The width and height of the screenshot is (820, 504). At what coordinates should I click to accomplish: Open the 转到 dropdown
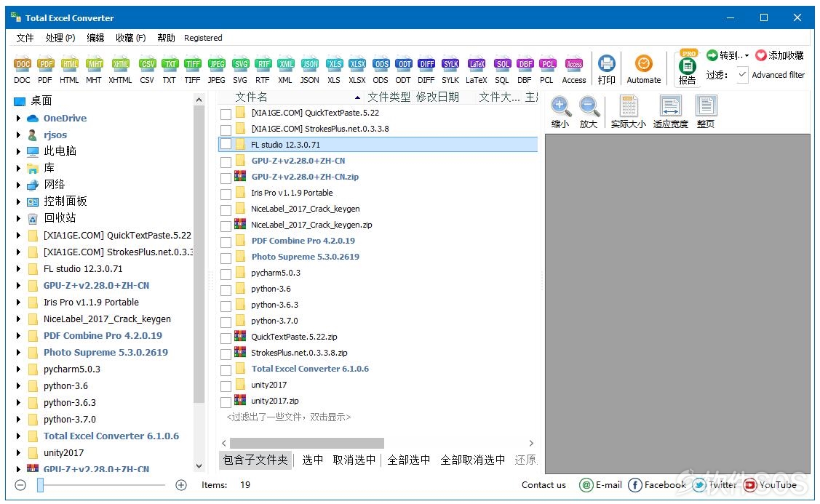(728, 55)
